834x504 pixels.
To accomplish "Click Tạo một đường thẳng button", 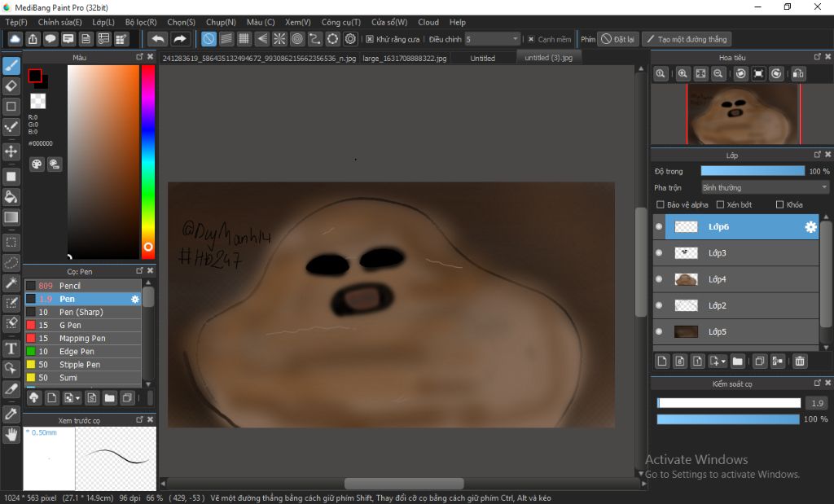I will [686, 39].
